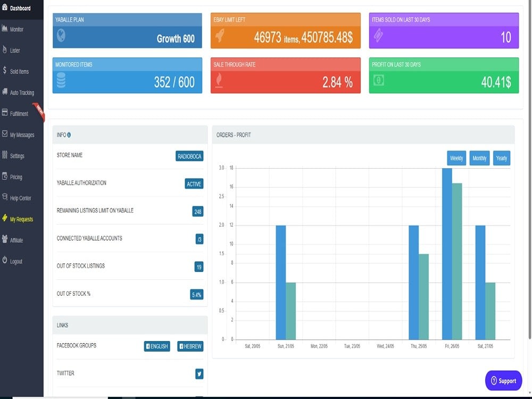Click the 248 remaining listings badge
The height and width of the screenshot is (399, 532).
198,212
